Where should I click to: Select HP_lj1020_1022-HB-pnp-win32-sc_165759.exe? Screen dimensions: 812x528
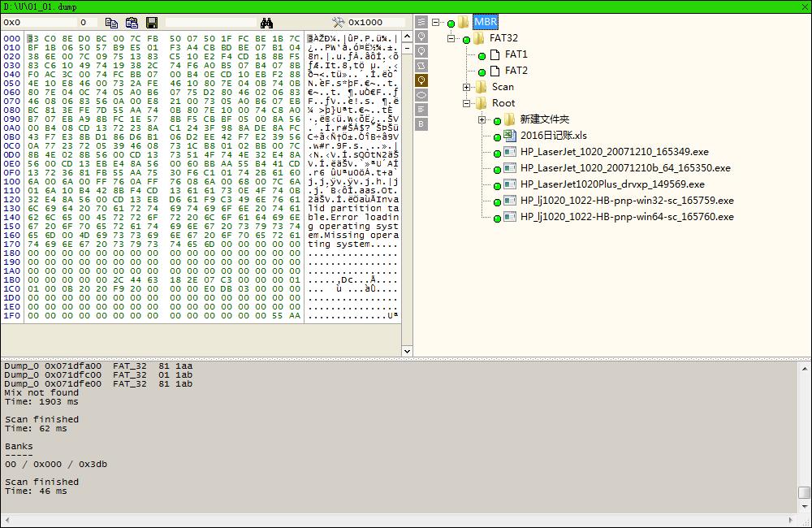pyautogui.click(x=627, y=201)
